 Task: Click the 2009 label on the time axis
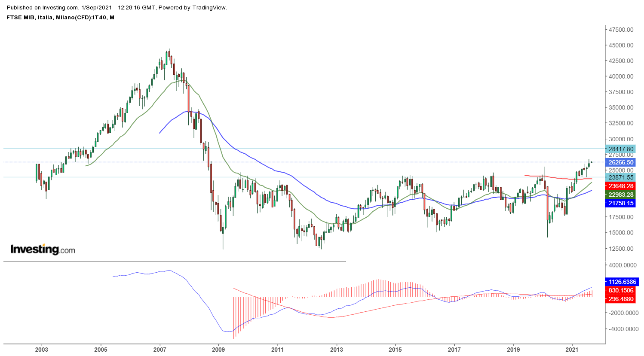point(219,349)
